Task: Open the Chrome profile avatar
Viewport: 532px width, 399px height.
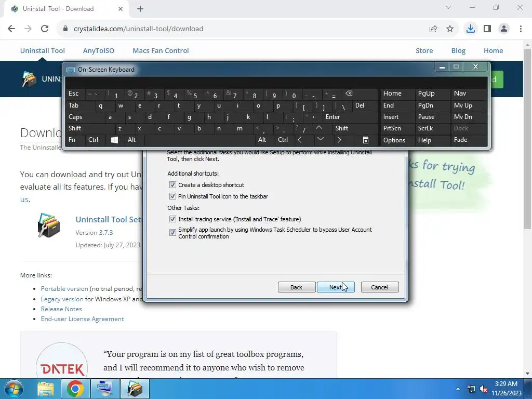Action: 504,29
